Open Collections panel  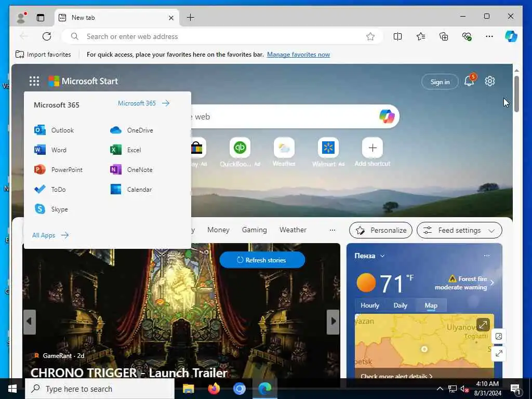(444, 36)
